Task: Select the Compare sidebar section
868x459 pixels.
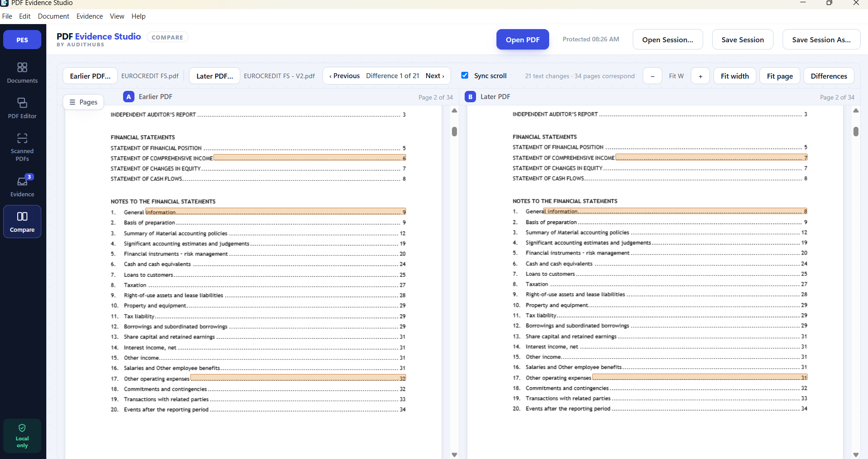Action: click(x=22, y=222)
